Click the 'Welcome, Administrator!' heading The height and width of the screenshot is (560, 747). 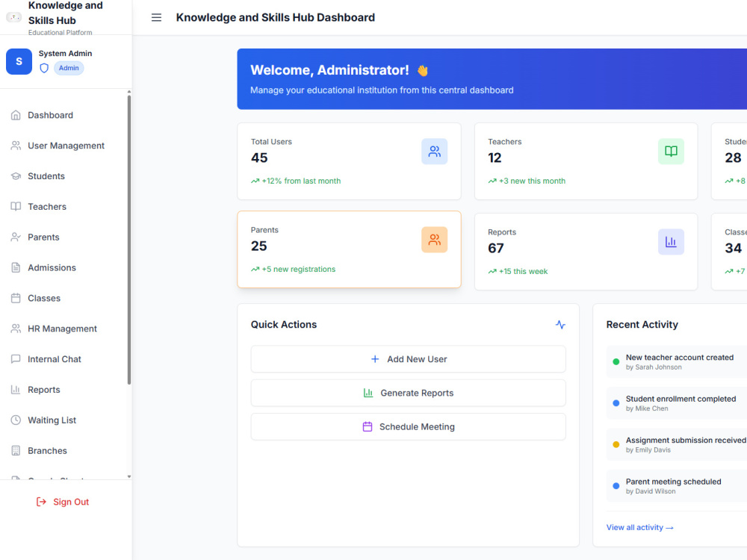click(329, 70)
